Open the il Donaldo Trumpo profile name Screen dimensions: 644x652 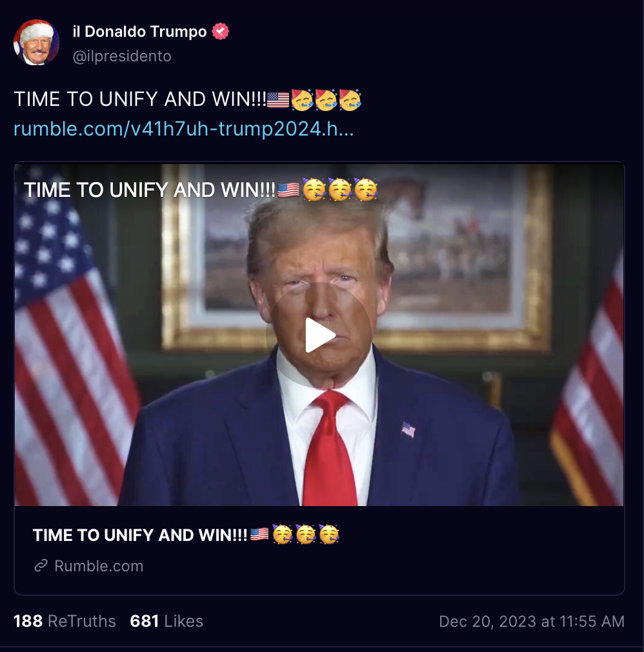click(x=139, y=32)
